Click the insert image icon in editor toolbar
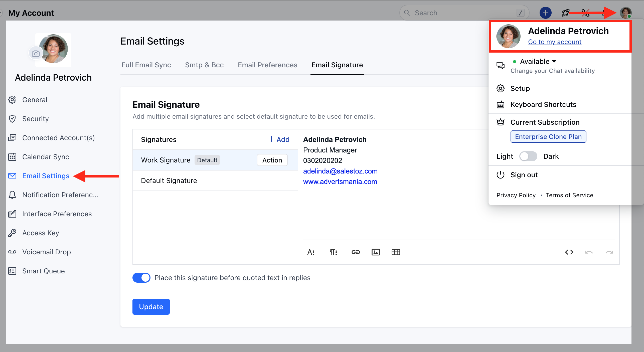 (376, 252)
